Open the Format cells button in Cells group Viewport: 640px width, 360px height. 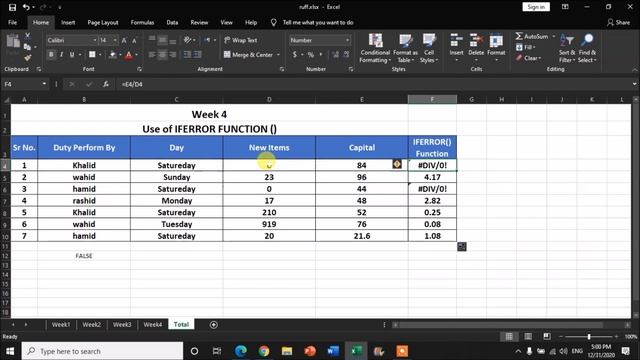pyautogui.click(x=496, y=47)
